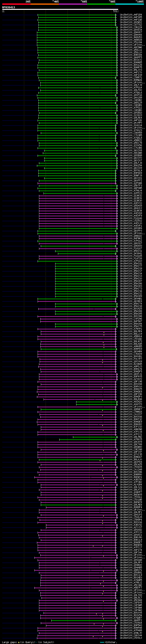
Task: Select the UniRef100_B5AIR9 label
Action: click(131, 296)
